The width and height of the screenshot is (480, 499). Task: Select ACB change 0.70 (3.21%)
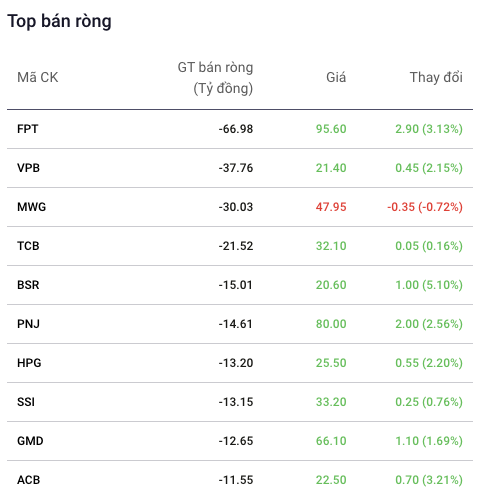pyautogui.click(x=429, y=480)
